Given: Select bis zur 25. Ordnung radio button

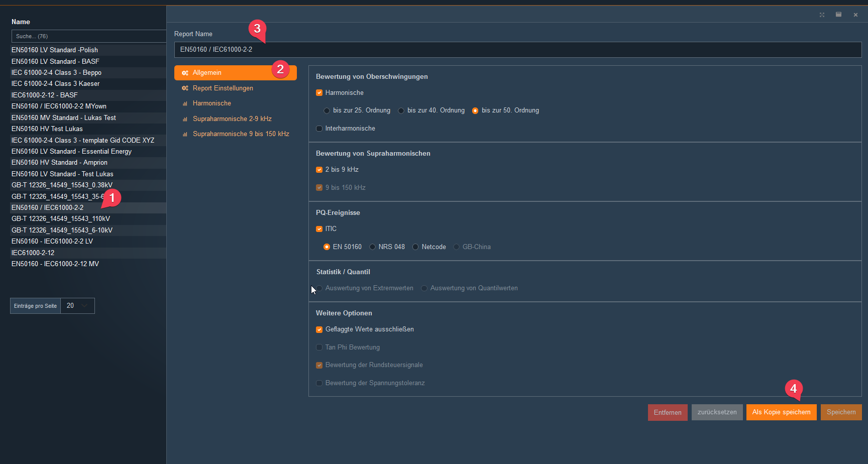Looking at the screenshot, I should tap(327, 110).
